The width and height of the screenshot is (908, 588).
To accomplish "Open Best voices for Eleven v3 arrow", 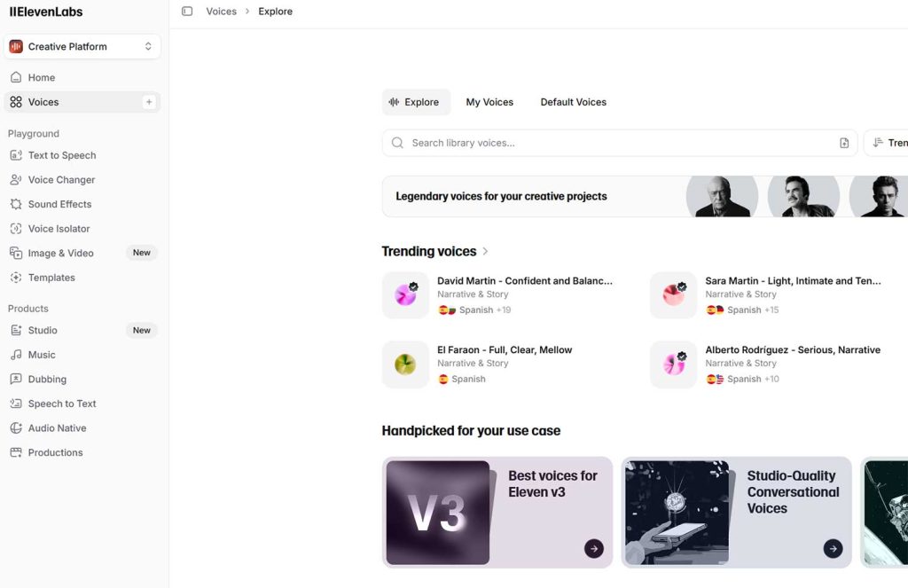I will click(x=593, y=549).
